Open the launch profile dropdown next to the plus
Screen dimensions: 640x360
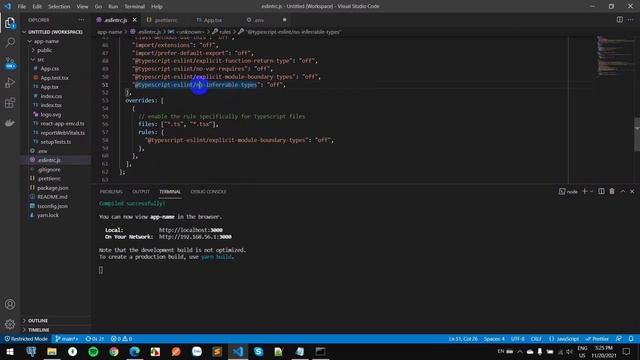click(591, 191)
